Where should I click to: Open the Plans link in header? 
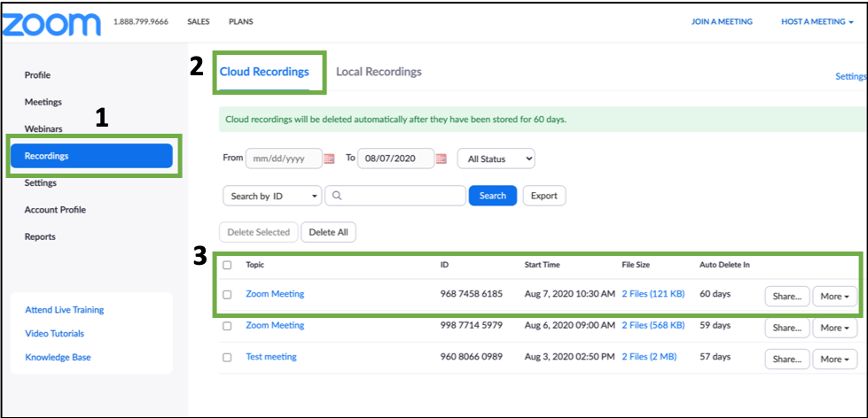click(x=241, y=21)
